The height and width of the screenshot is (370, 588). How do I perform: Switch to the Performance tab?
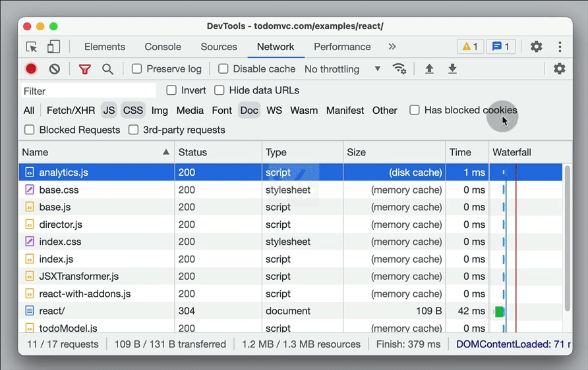(342, 47)
